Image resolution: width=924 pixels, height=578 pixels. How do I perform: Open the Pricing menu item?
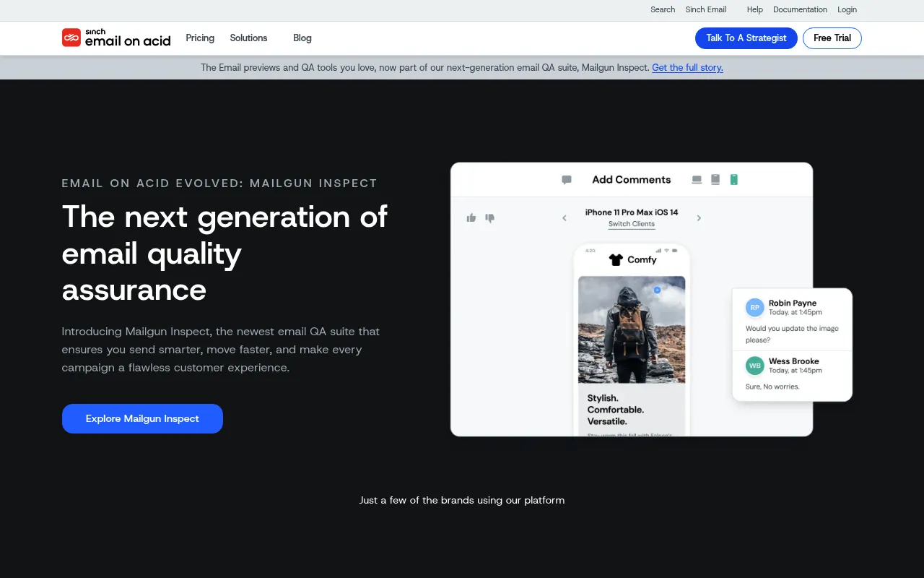point(200,38)
